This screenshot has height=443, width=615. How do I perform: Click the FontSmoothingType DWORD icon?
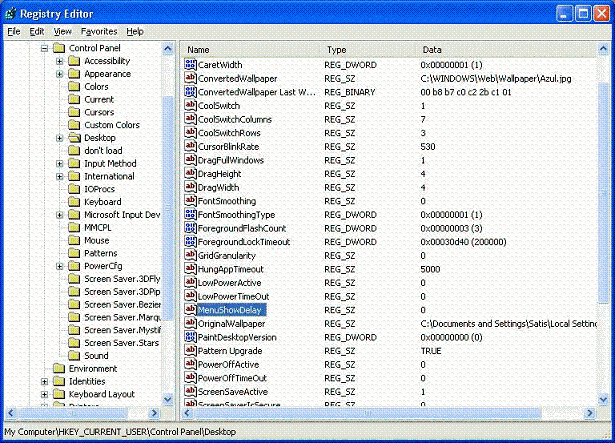(x=190, y=214)
